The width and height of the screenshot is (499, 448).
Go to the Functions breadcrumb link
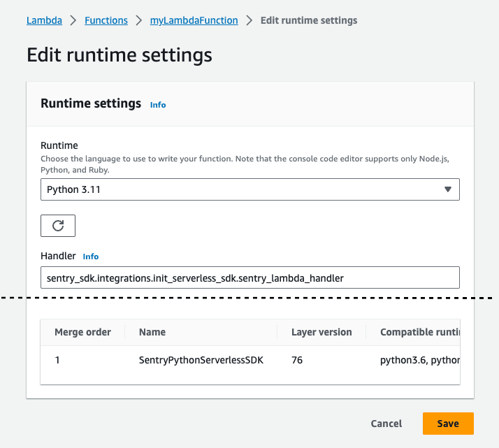[106, 20]
